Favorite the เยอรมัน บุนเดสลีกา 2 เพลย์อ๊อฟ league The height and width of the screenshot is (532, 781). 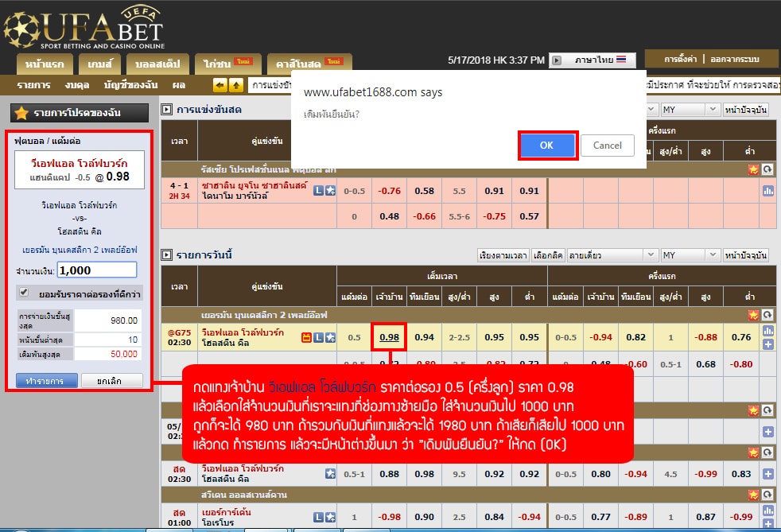point(753,315)
